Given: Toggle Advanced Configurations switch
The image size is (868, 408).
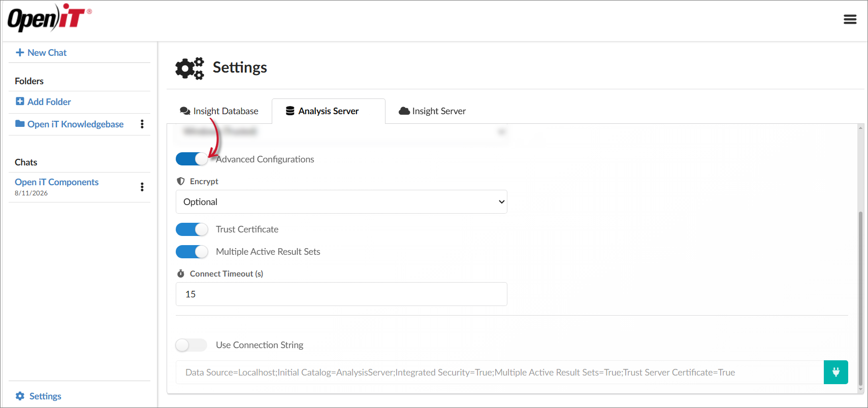Looking at the screenshot, I should [191, 159].
